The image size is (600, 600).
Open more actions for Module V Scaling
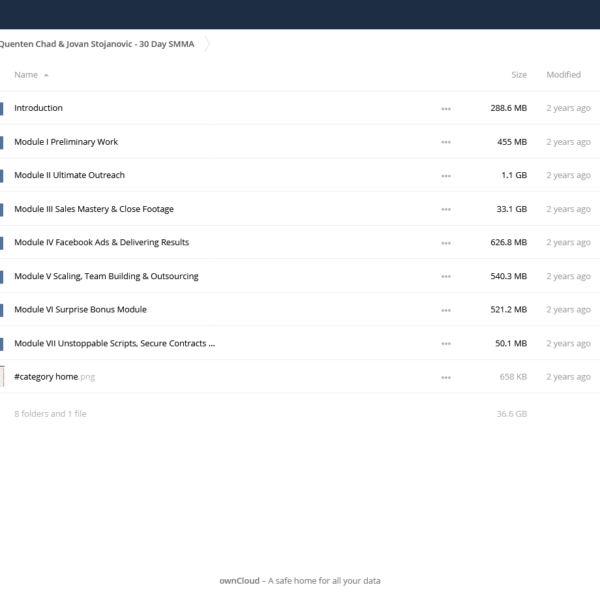pos(446,276)
